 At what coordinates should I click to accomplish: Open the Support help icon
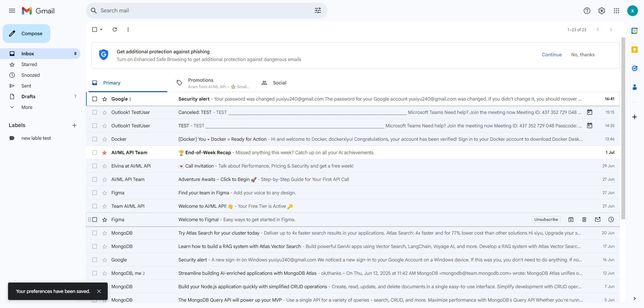click(x=587, y=11)
